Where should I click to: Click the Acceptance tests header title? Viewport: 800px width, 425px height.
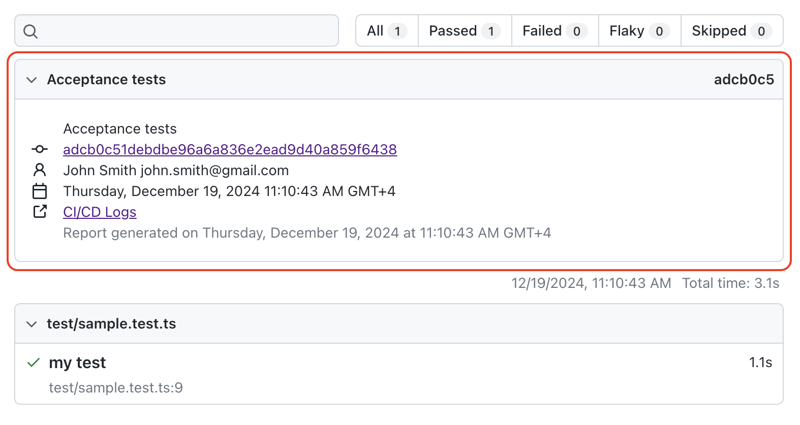click(106, 80)
